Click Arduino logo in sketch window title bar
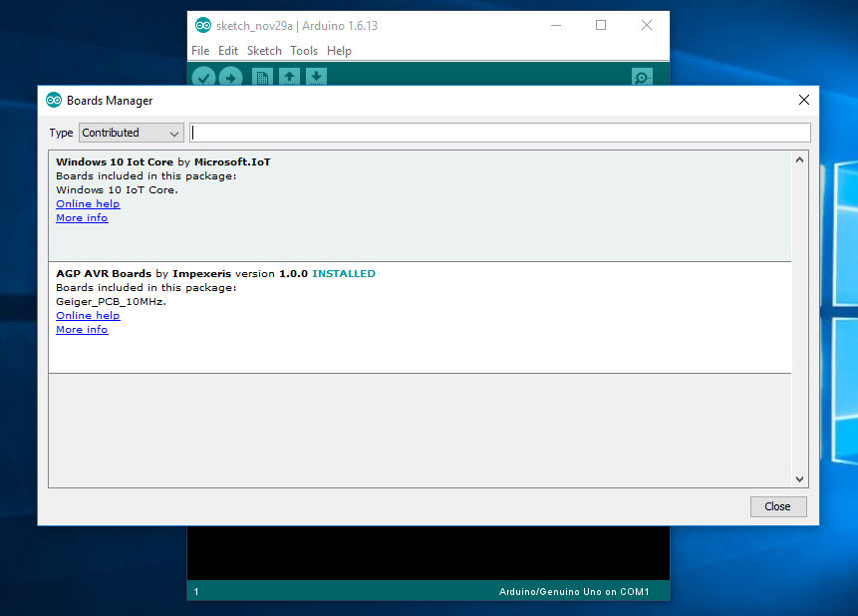The image size is (858, 616). (203, 25)
